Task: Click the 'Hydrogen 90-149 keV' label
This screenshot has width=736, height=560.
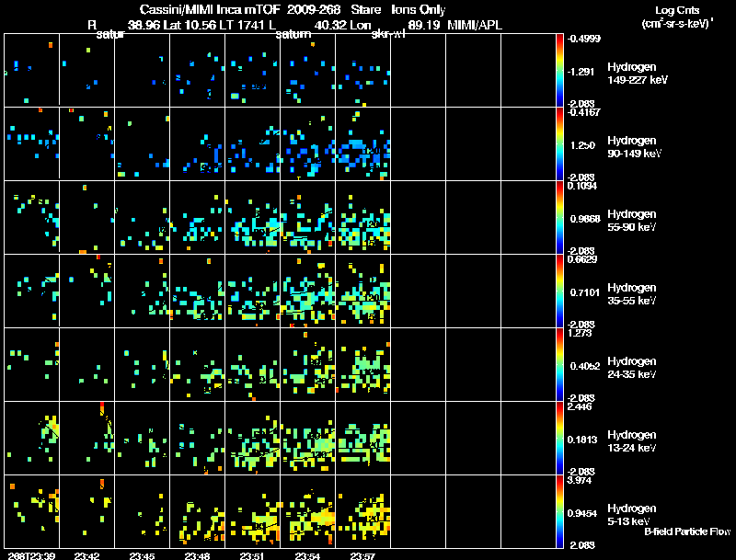Action: click(635, 147)
